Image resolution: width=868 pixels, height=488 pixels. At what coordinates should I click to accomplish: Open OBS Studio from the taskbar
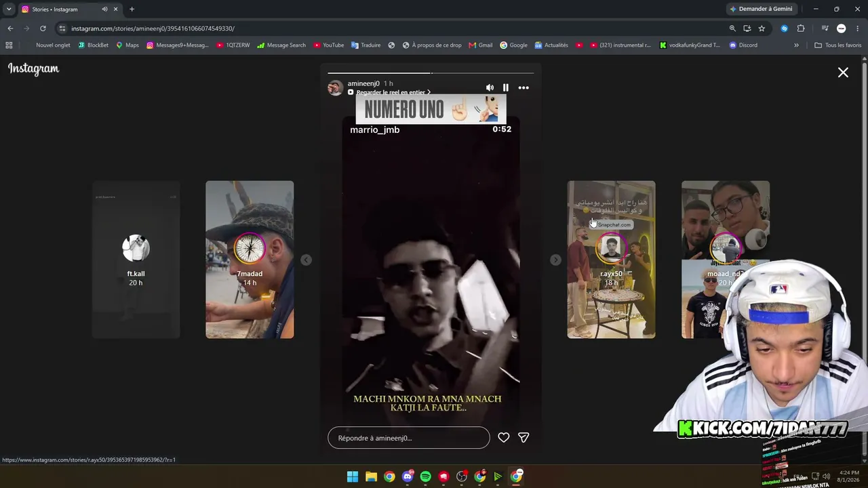(x=462, y=476)
